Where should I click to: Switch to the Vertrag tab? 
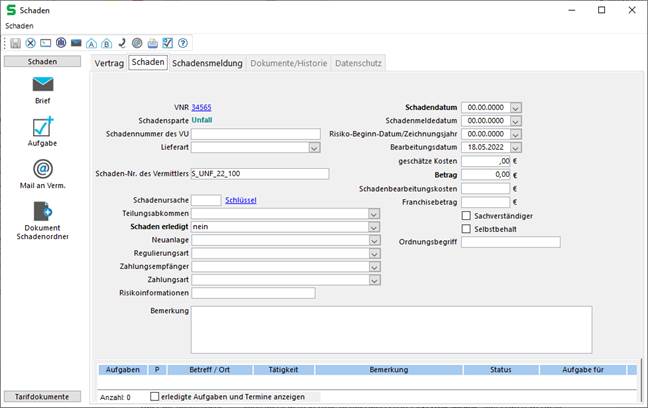coord(109,63)
